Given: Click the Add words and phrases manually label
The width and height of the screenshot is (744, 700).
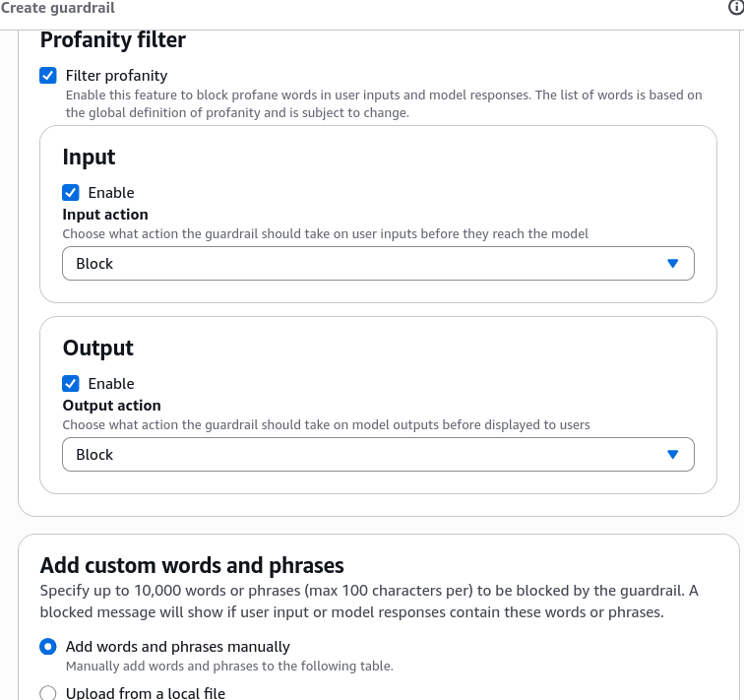Looking at the screenshot, I should click(x=177, y=647).
